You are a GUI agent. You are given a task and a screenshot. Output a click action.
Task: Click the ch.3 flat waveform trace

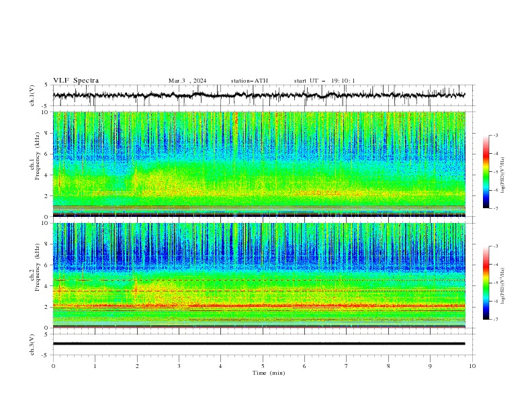tap(259, 344)
